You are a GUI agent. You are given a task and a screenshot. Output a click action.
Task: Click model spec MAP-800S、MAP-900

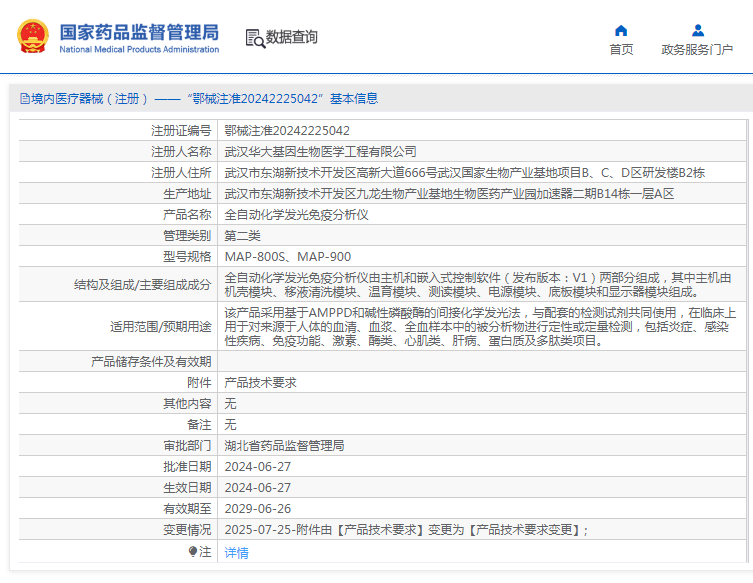coord(288,257)
